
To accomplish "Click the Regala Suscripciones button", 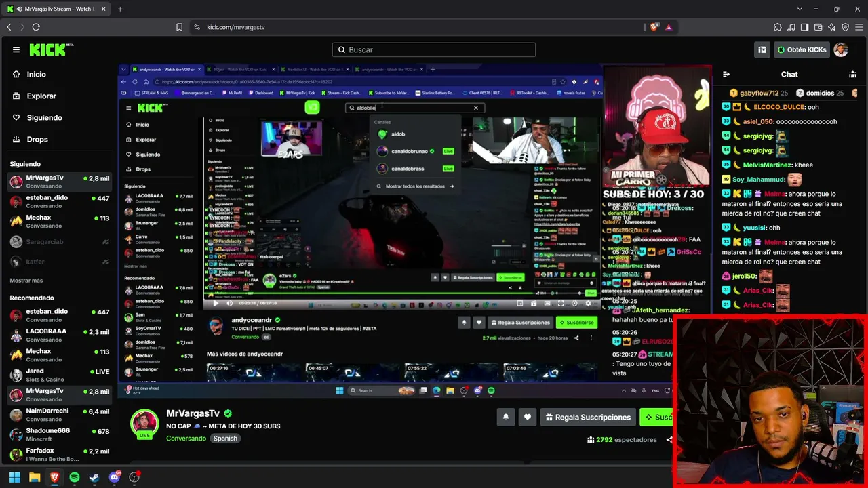I will tap(587, 418).
